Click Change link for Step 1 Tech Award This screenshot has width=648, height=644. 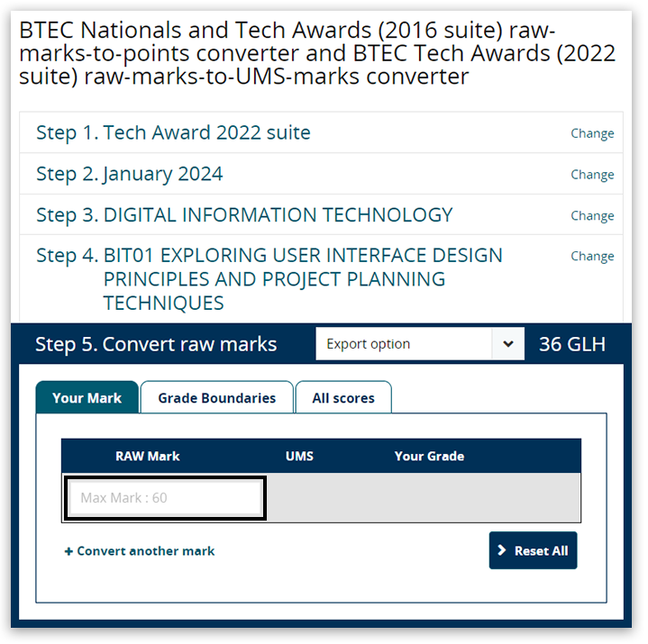tap(591, 133)
